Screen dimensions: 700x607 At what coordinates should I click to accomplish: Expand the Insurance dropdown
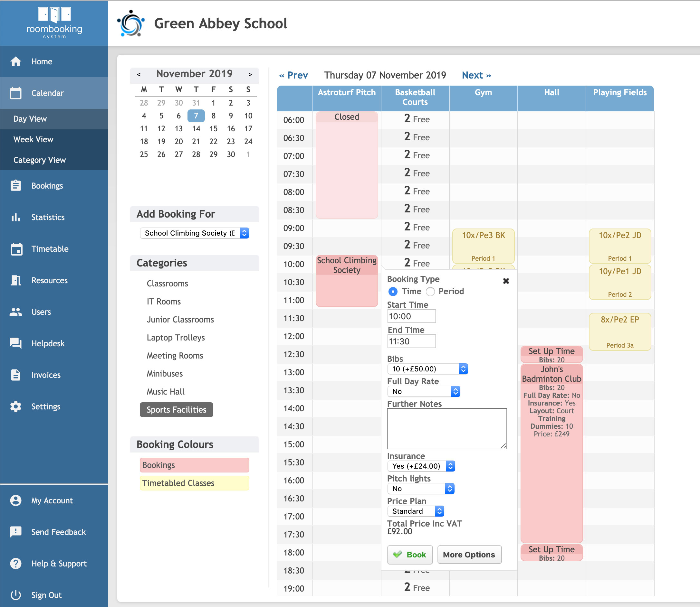421,466
